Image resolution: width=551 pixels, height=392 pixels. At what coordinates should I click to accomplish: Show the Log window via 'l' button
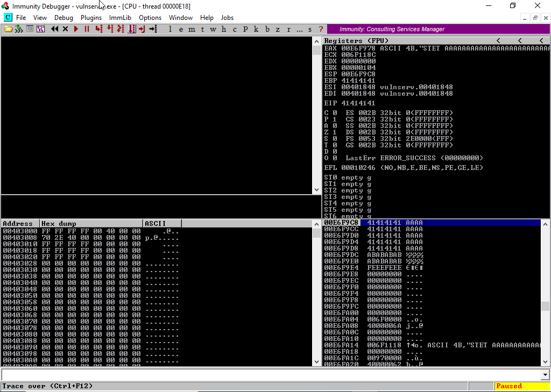coord(171,29)
